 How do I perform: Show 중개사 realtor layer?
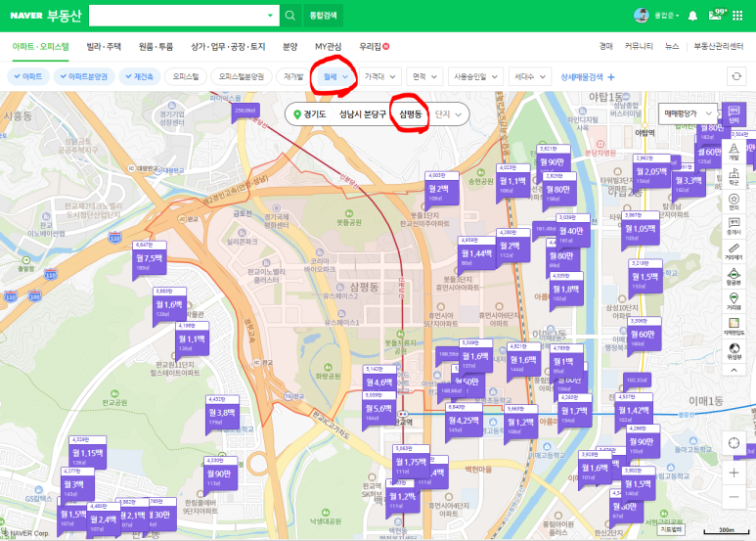point(734,226)
